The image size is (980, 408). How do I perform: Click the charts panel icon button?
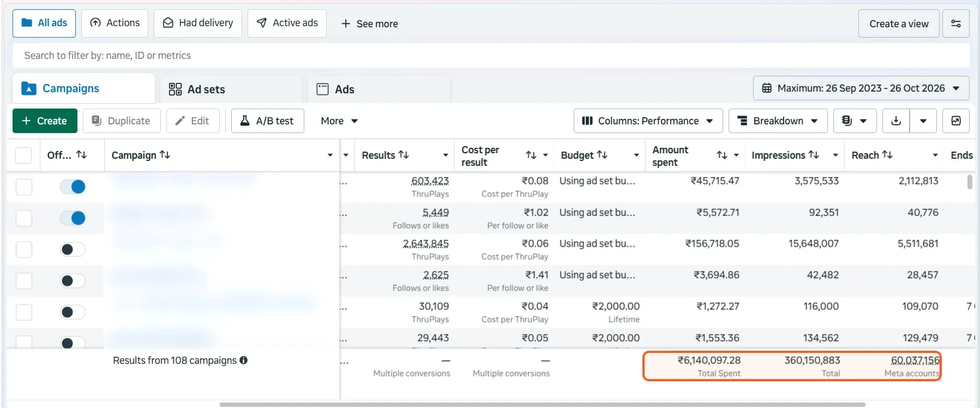click(955, 121)
